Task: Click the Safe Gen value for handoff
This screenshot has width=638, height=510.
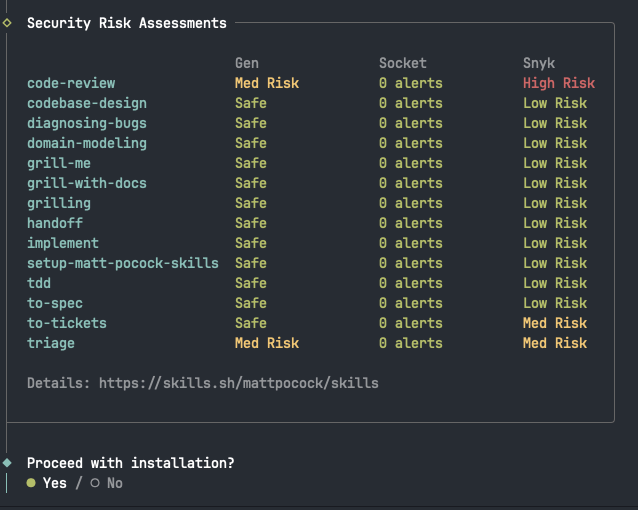Action: 251,223
